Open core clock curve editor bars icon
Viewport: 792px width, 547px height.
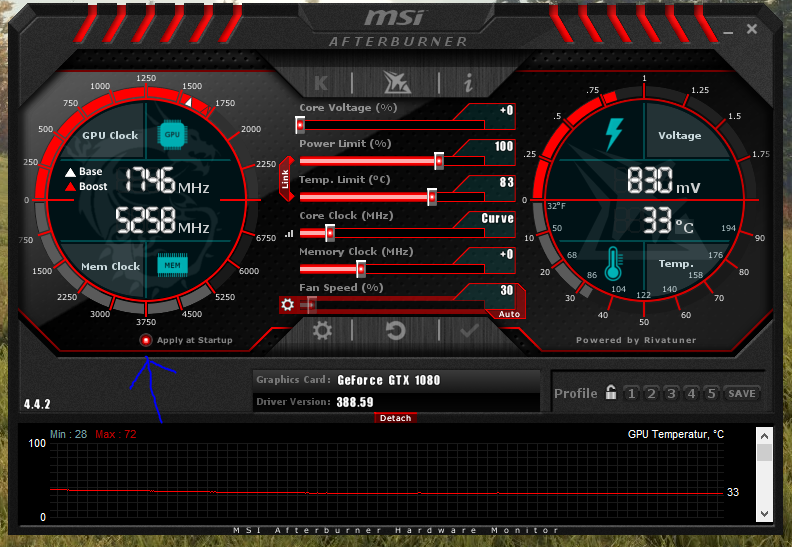pyautogui.click(x=289, y=233)
